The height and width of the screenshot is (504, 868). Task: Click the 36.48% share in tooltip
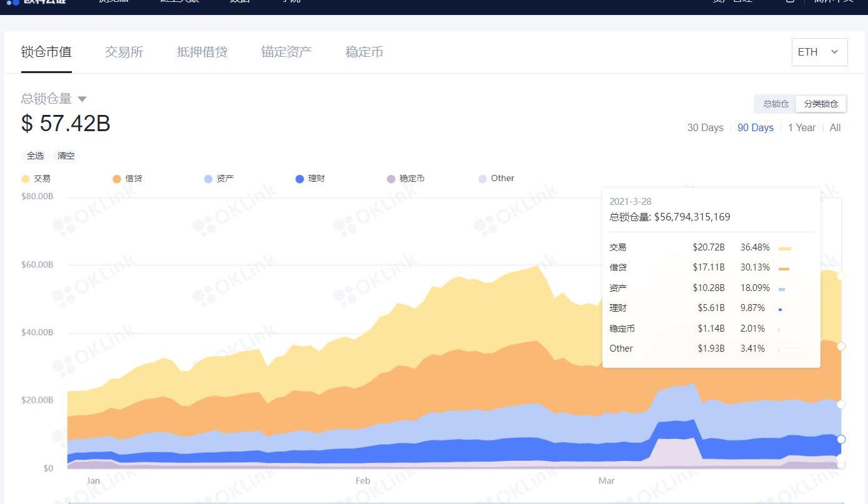point(755,247)
